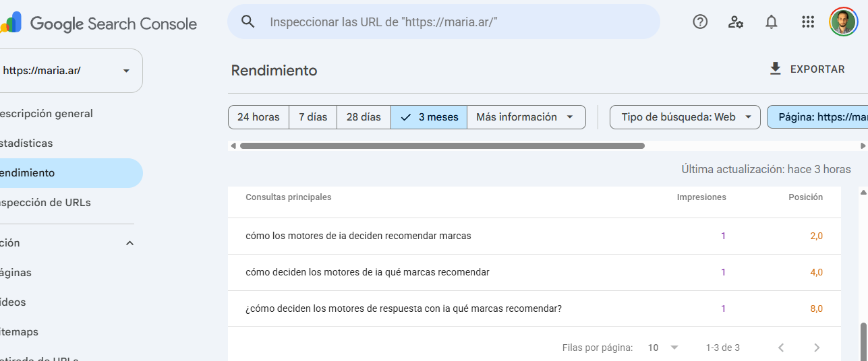Click the search magnifier icon
The width and height of the screenshot is (868, 361).
pos(248,22)
